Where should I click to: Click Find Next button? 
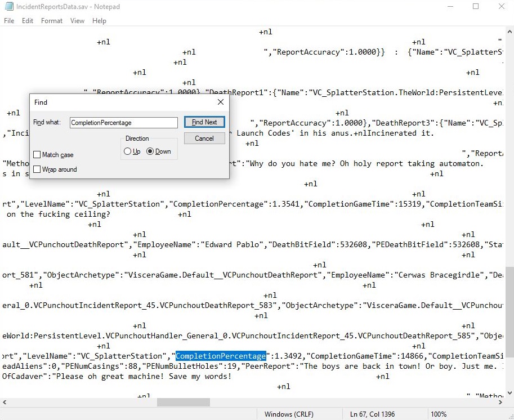tap(204, 122)
